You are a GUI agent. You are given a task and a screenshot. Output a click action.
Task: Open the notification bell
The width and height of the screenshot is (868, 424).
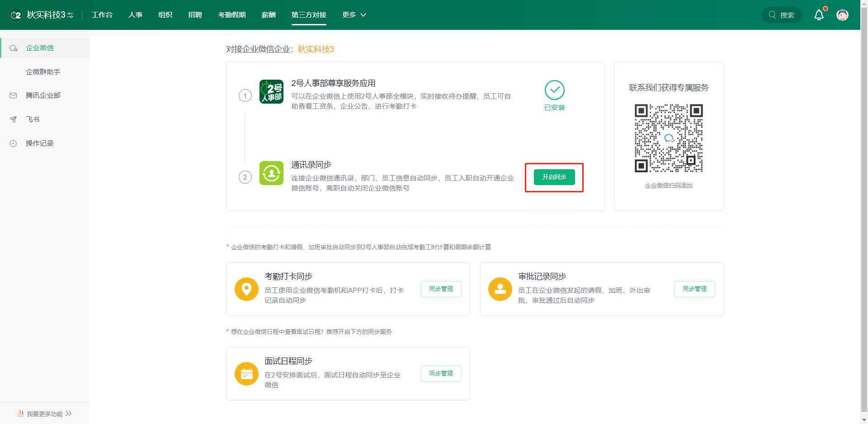tap(819, 15)
